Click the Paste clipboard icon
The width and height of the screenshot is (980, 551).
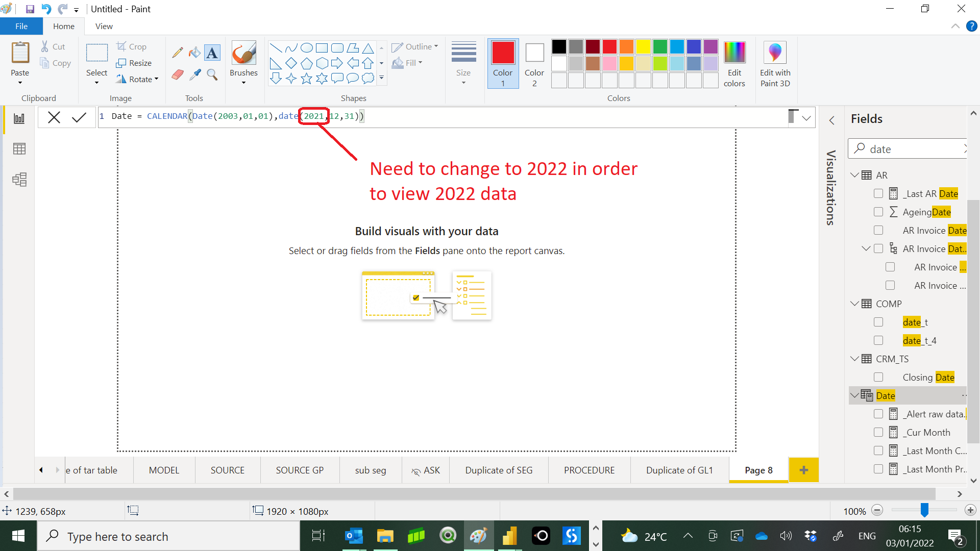[x=20, y=53]
